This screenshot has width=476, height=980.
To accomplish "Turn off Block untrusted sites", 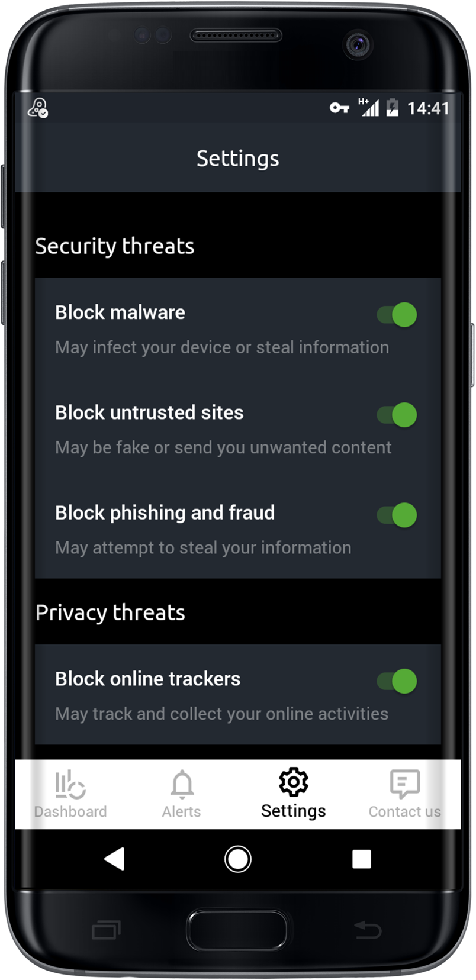I will pos(398,415).
